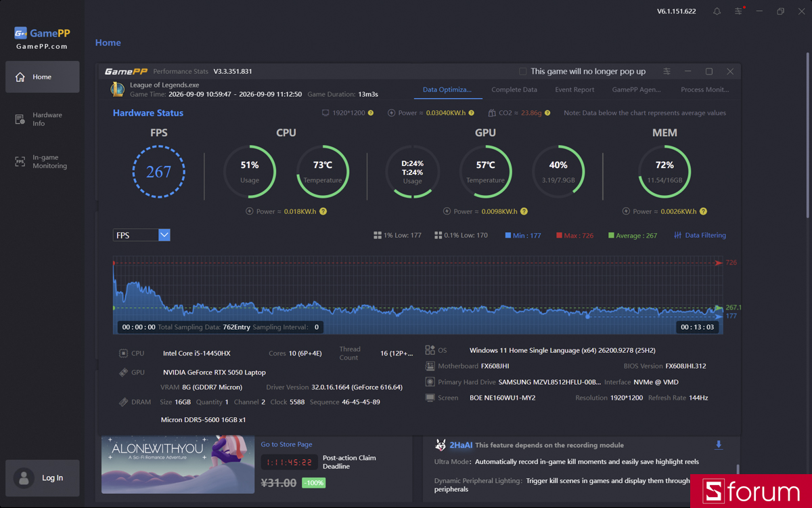The width and height of the screenshot is (812, 508).
Task: Click the CPU power help icon
Action: pyautogui.click(x=323, y=211)
